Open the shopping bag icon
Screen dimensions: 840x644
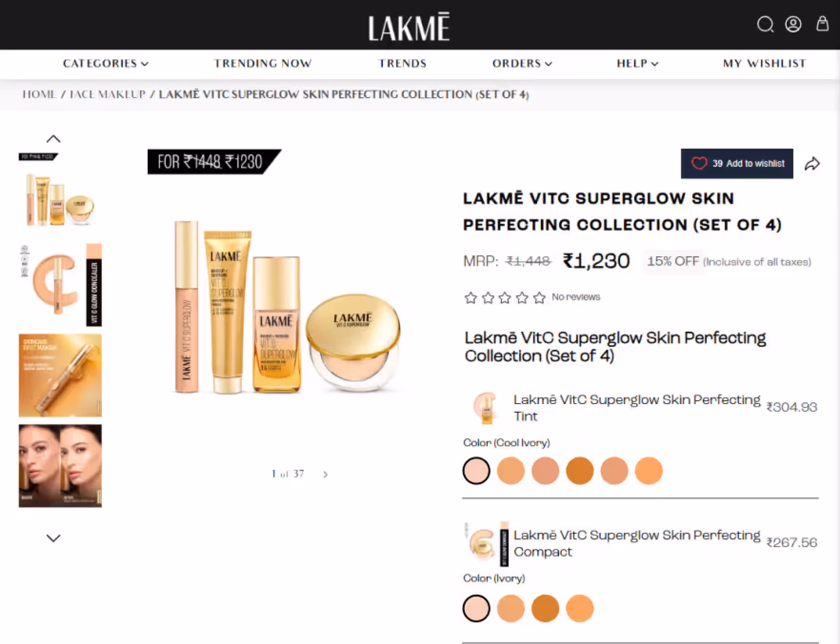822,24
